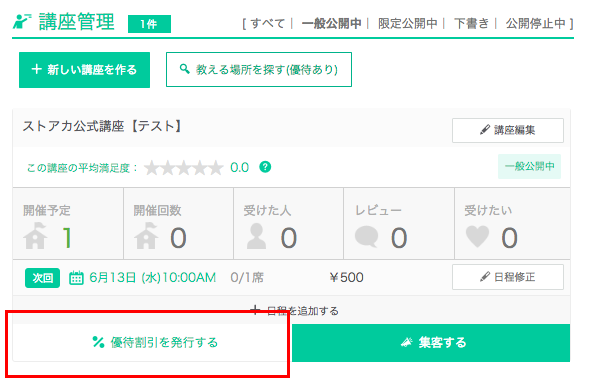Click the heart icon under 受けたい
Viewport: 606px width, 391px height.
point(477,236)
